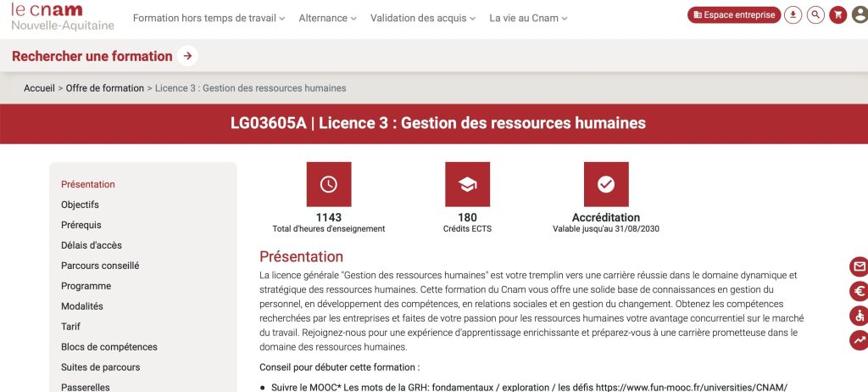Click the 1143 hours figure
The width and height of the screenshot is (868, 392).
click(329, 217)
